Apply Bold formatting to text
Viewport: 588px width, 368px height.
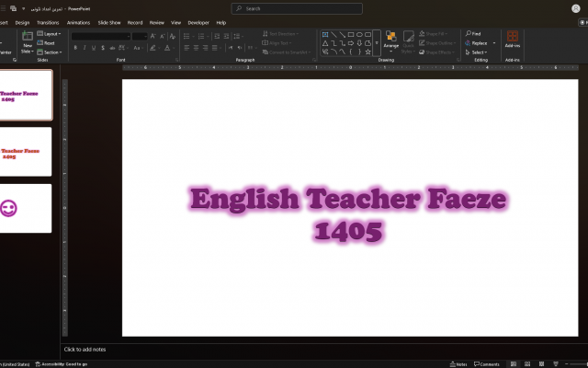(75, 47)
